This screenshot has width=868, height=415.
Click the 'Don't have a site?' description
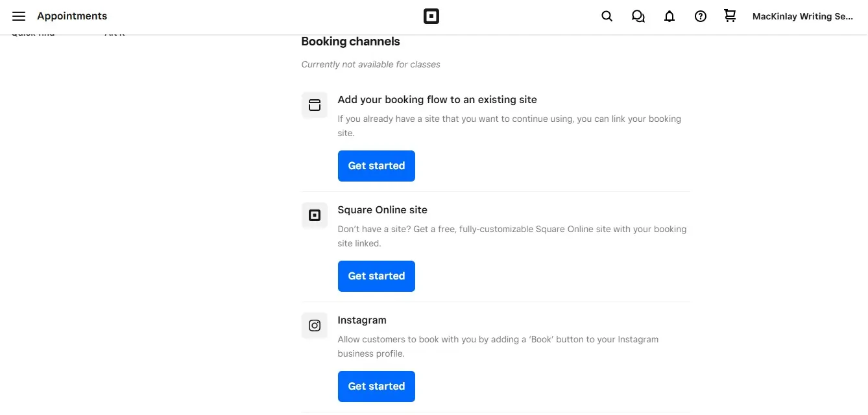tap(512, 236)
